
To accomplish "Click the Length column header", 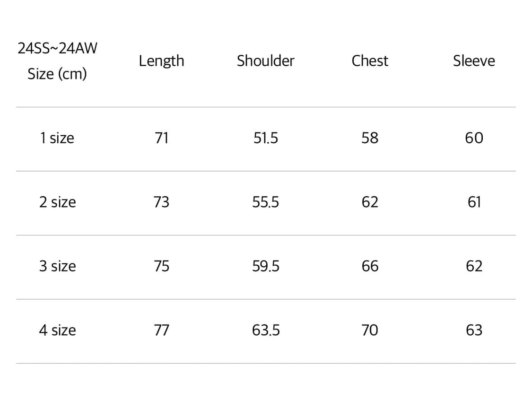I will 161,61.
